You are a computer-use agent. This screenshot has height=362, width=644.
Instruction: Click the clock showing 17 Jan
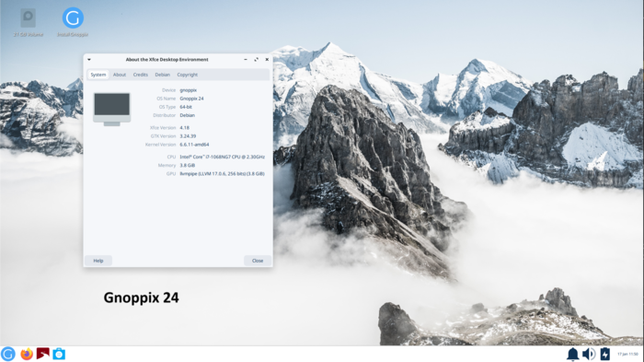pos(627,354)
